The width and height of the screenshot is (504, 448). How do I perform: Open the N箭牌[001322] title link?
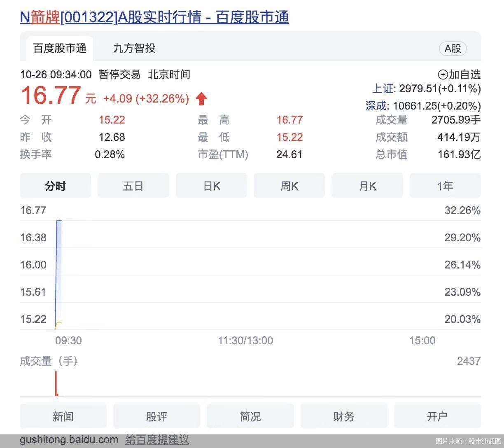click(x=154, y=17)
